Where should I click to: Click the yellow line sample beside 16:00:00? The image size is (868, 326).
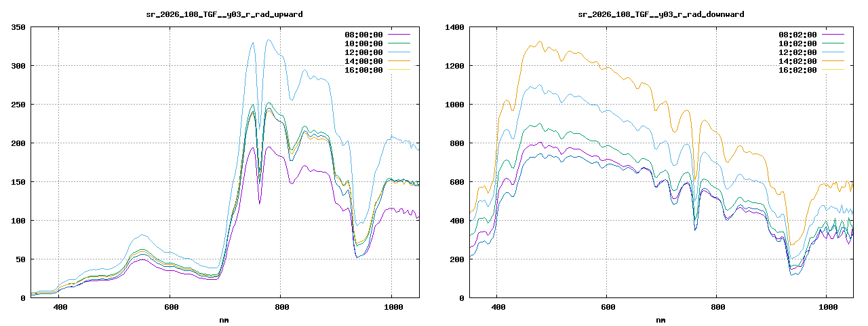click(399, 70)
